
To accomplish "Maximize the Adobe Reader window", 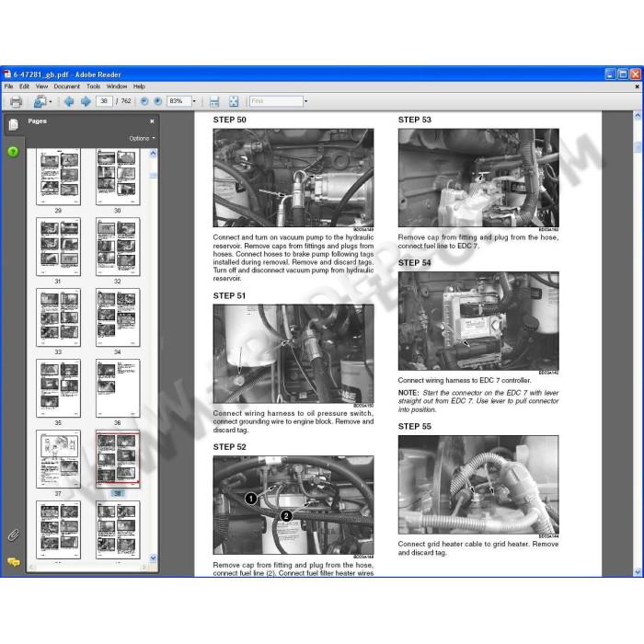I will click(623, 75).
